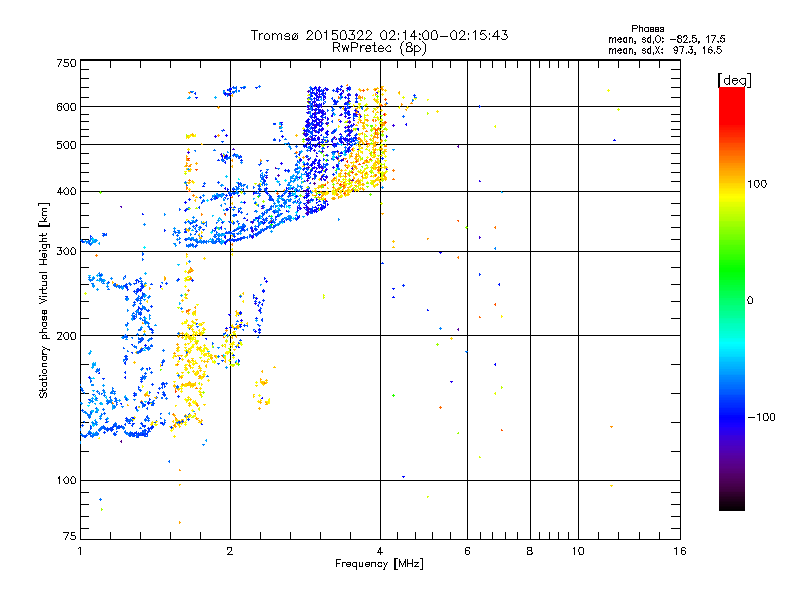Click the colorbar tick label '100'

tap(757, 184)
